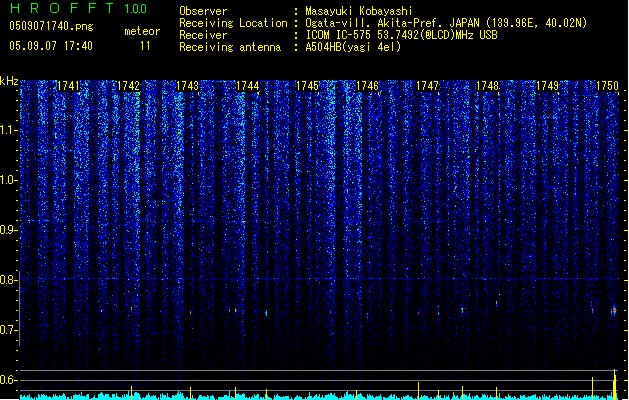
Task: Click the tallest yellow spike in the bottom power graph
Action: tap(615, 384)
